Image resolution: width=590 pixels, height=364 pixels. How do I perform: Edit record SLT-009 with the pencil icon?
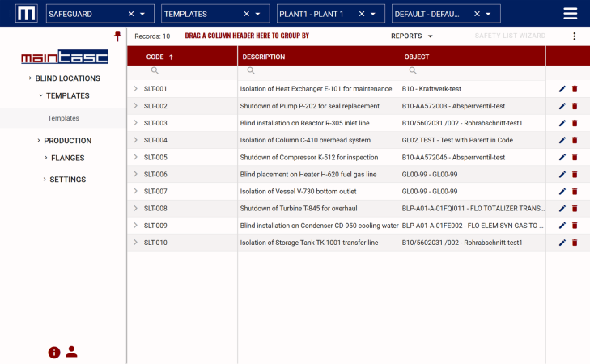click(x=562, y=226)
